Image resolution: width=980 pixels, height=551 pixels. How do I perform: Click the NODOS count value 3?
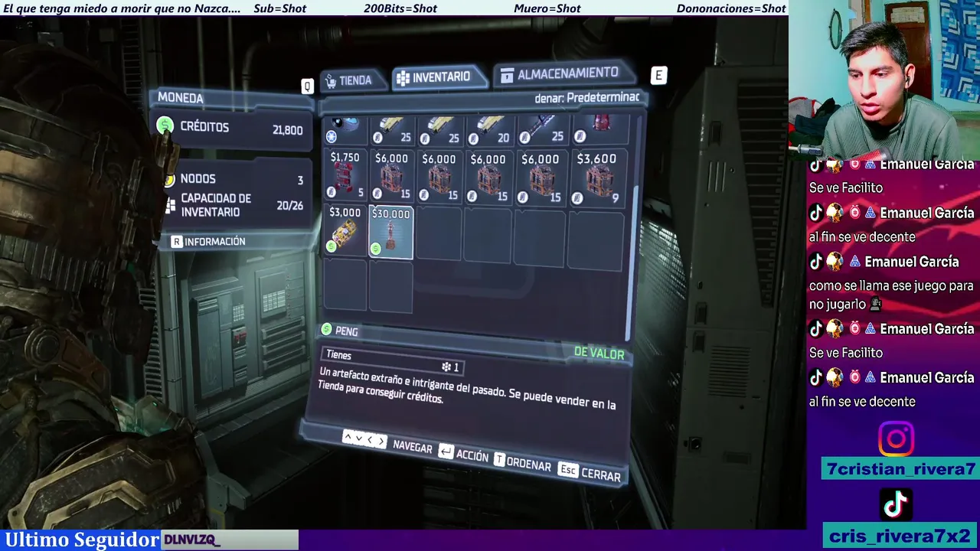pyautogui.click(x=300, y=181)
